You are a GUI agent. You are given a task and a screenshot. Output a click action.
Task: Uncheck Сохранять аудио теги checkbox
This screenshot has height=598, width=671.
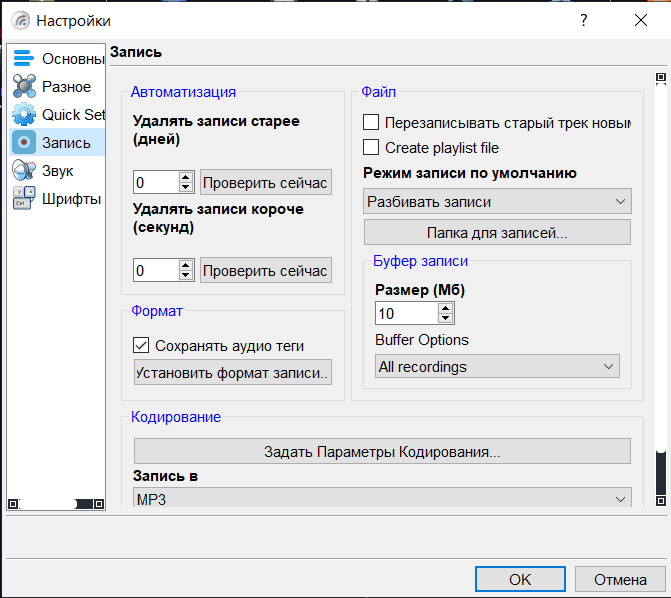click(141, 346)
